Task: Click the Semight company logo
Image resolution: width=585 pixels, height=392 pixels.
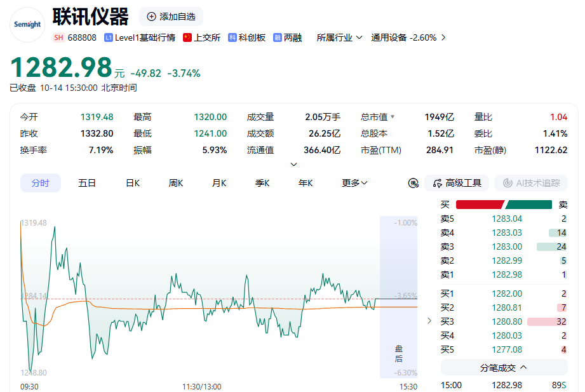Action: [x=27, y=25]
